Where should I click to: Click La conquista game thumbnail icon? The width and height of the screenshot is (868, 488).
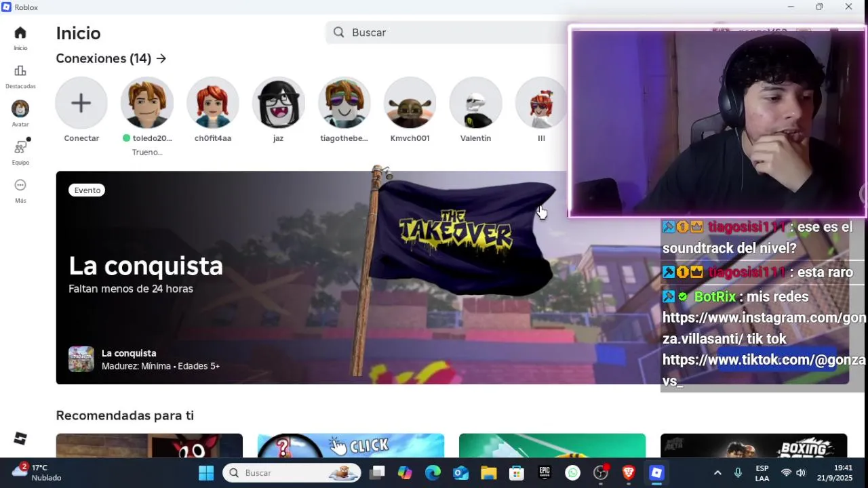[x=81, y=359]
